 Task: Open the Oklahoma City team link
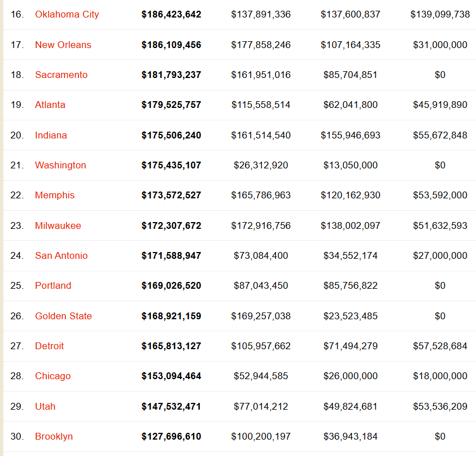(x=67, y=14)
